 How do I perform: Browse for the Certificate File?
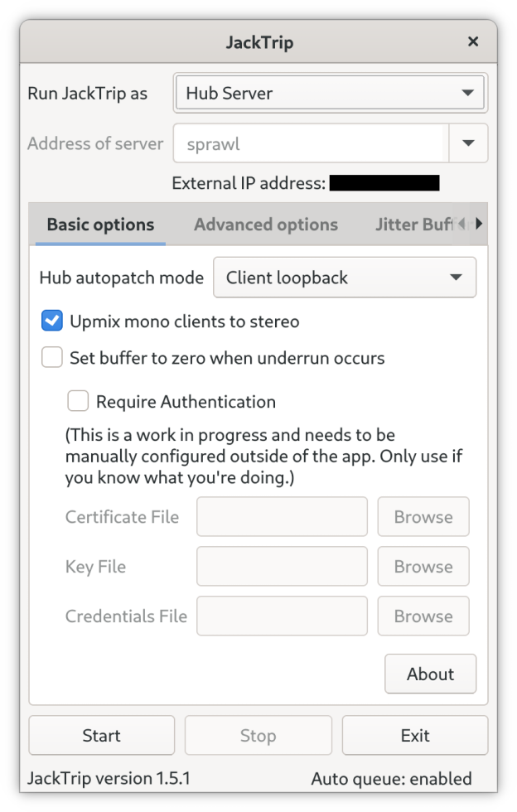coord(423,517)
